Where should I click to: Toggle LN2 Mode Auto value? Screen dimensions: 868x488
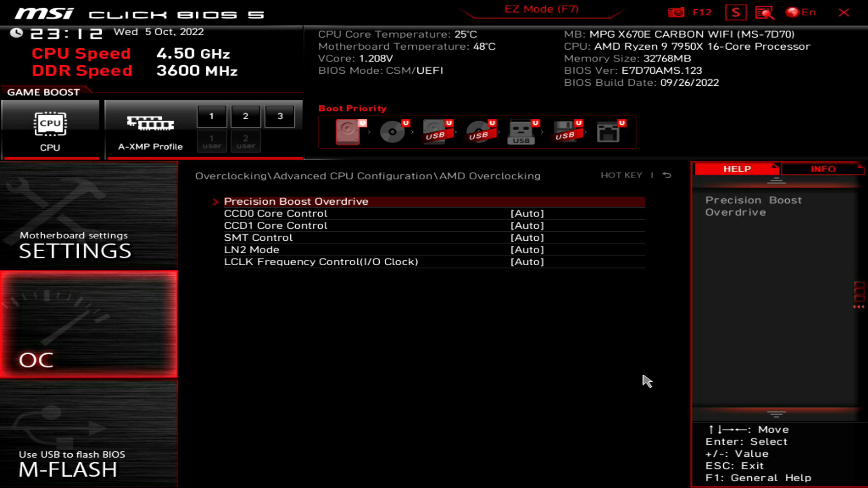(x=528, y=249)
